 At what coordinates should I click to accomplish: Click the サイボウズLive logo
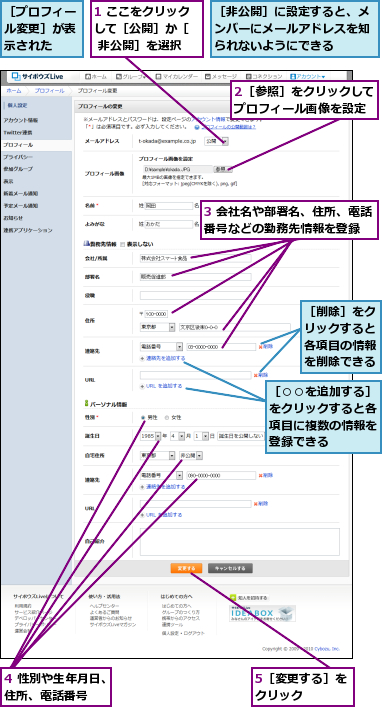(x=37, y=76)
